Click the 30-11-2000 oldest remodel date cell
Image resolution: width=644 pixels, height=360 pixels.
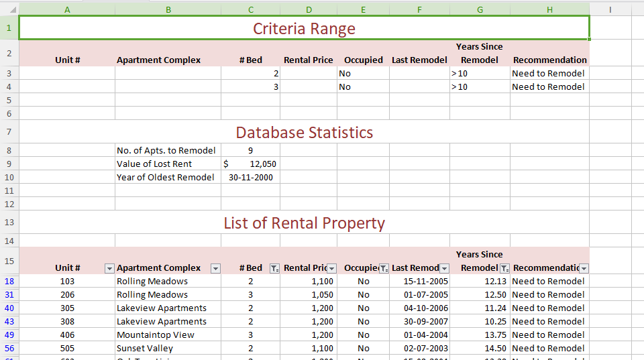(x=251, y=178)
